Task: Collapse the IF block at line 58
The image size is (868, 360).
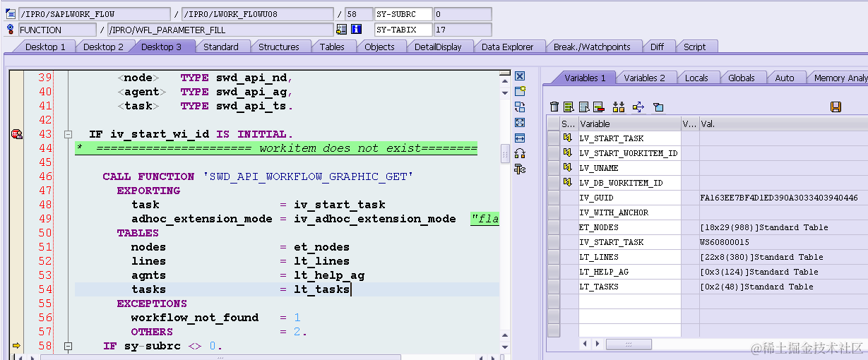Action: pos(69,346)
